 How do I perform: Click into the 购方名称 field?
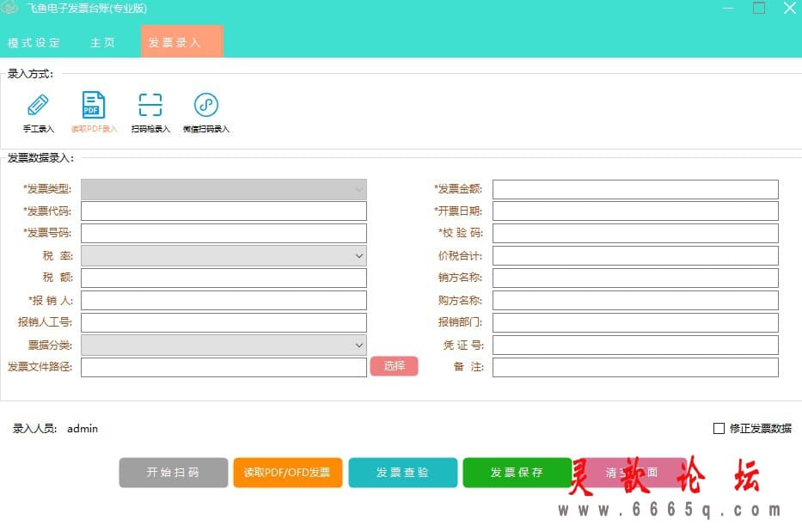pyautogui.click(x=635, y=300)
